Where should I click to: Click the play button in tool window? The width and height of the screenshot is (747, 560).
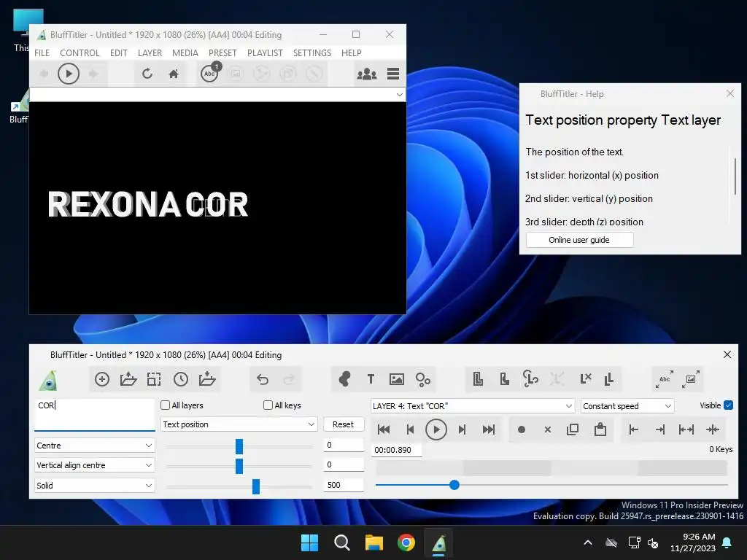point(436,429)
